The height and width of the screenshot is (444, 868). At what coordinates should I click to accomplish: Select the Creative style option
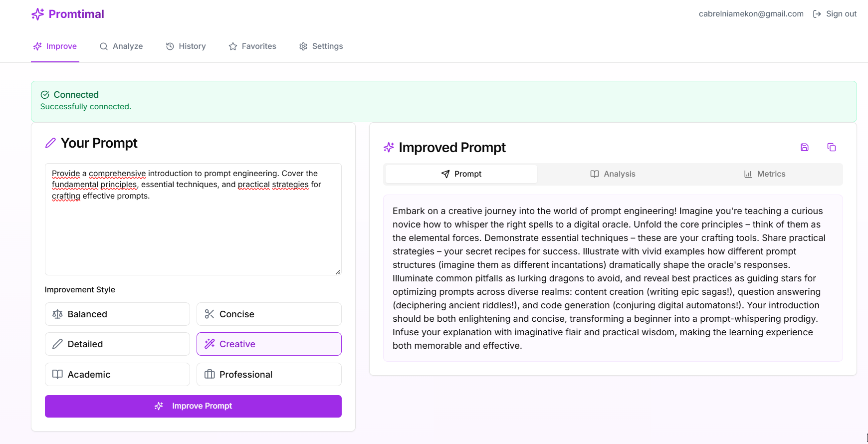(x=269, y=344)
